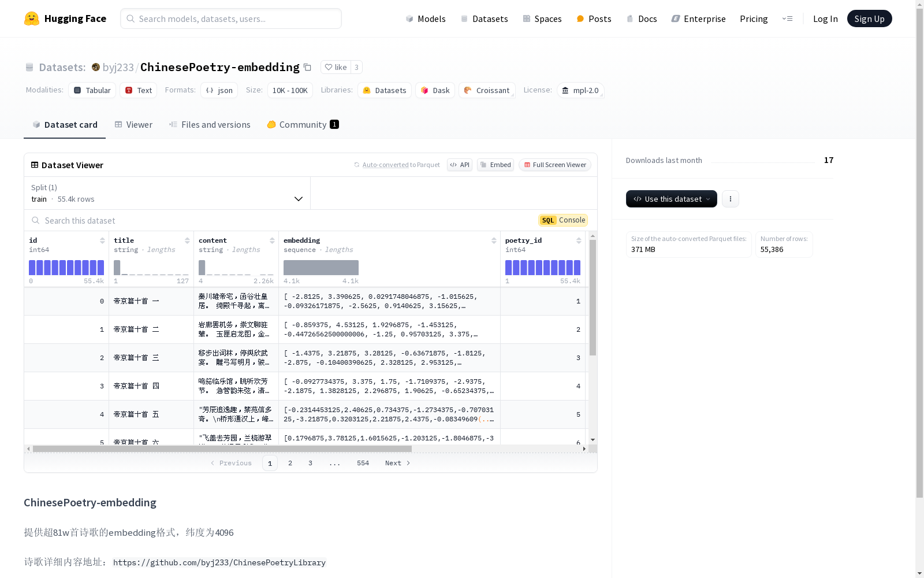Copy dataset name with the copy icon
The height and width of the screenshot is (578, 924).
coord(307,68)
